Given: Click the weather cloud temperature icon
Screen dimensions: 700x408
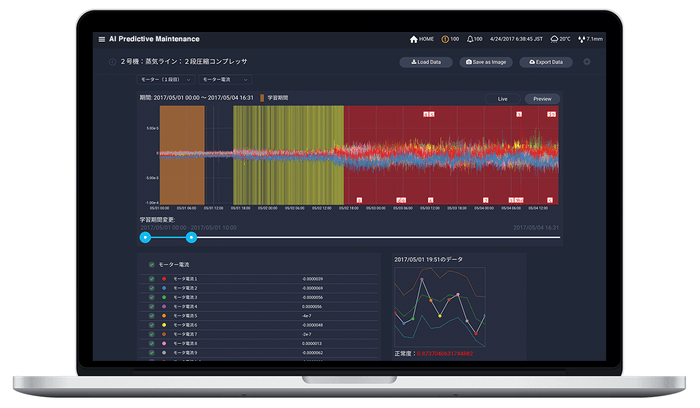Looking at the screenshot, I should point(554,39).
